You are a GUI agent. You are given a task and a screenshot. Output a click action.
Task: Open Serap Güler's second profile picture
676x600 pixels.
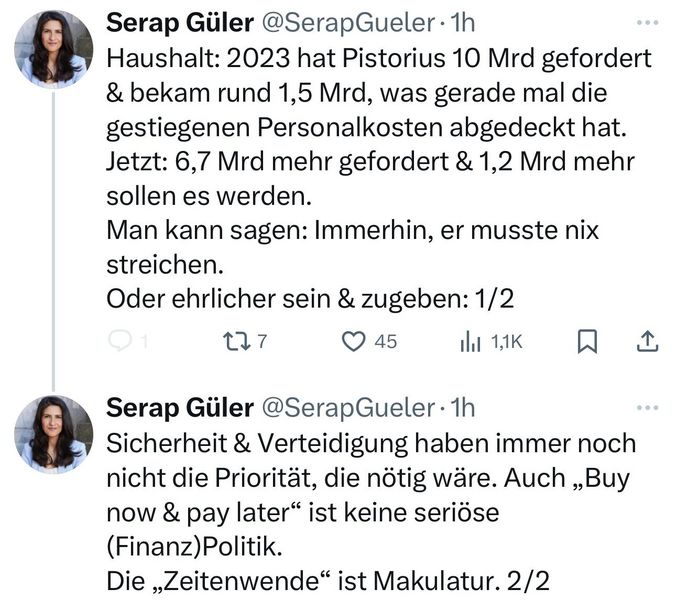(53, 434)
